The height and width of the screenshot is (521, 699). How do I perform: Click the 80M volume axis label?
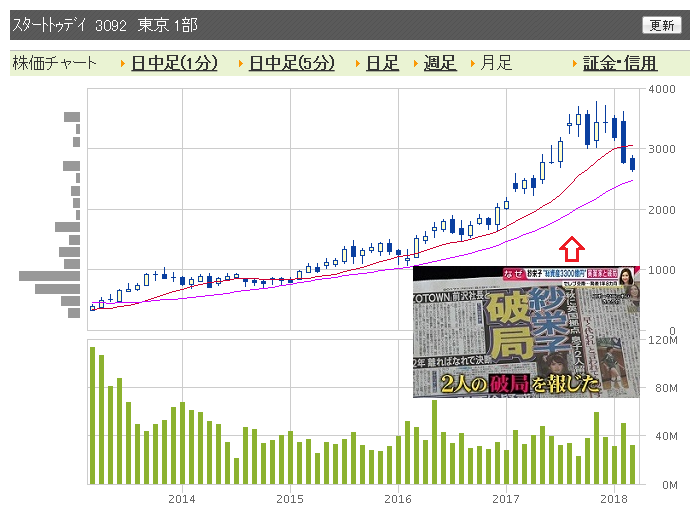coord(666,388)
